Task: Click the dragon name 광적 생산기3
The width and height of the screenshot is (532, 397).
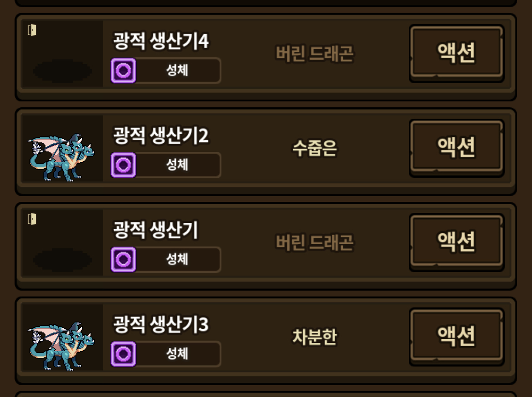Action: tap(161, 324)
